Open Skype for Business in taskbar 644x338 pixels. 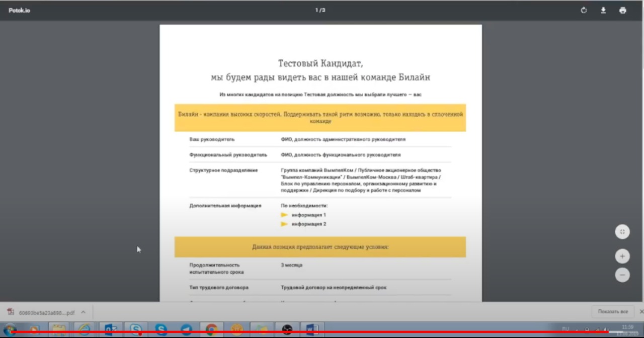tap(136, 330)
